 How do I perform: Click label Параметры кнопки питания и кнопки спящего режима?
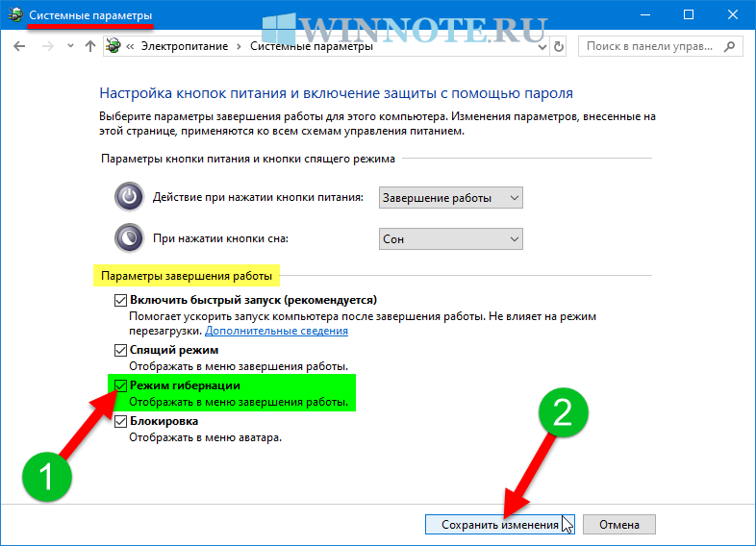248,159
